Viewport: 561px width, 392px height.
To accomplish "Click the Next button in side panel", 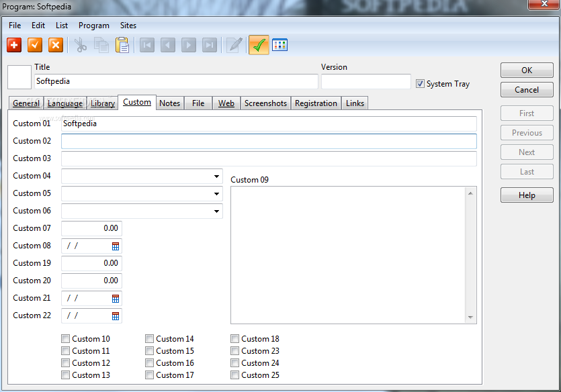I will (527, 152).
